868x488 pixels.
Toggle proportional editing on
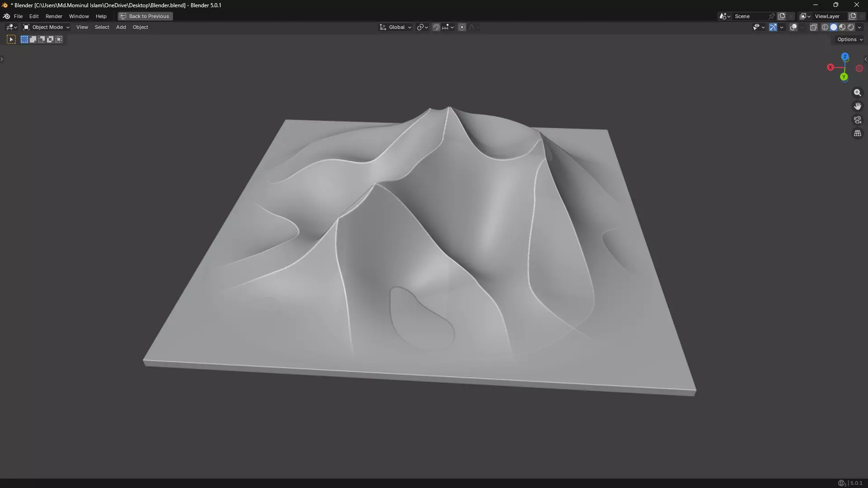point(462,27)
